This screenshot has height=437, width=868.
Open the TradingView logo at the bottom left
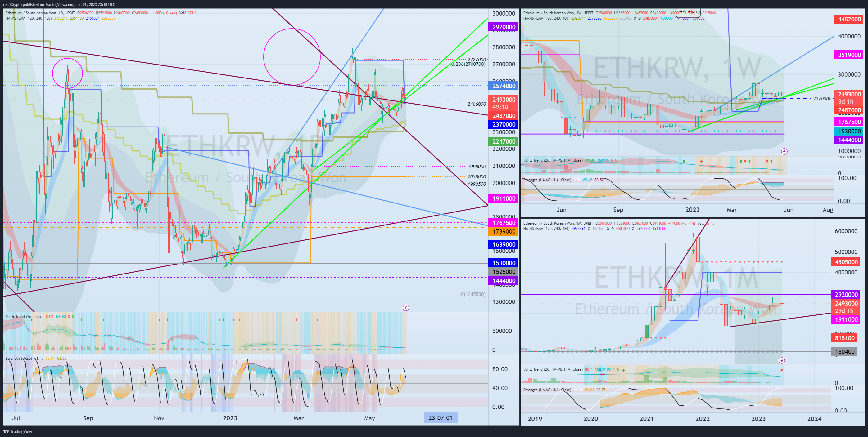tap(17, 431)
